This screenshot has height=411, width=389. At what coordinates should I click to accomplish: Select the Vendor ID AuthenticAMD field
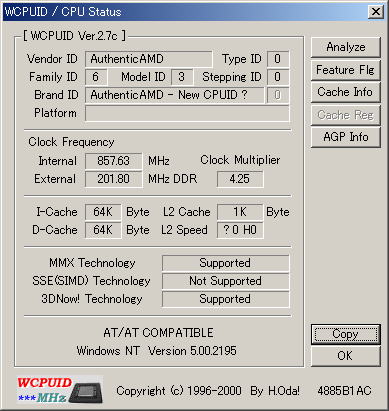click(149, 59)
